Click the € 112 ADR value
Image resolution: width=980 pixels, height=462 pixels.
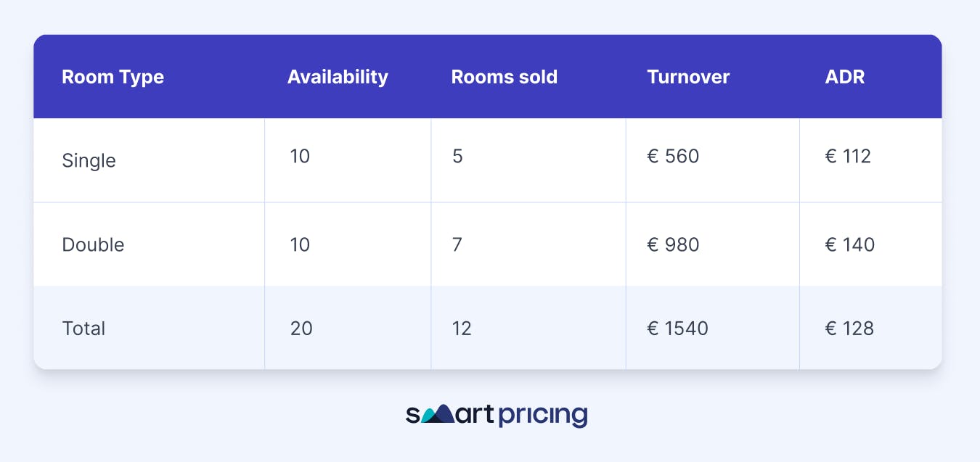848,156
